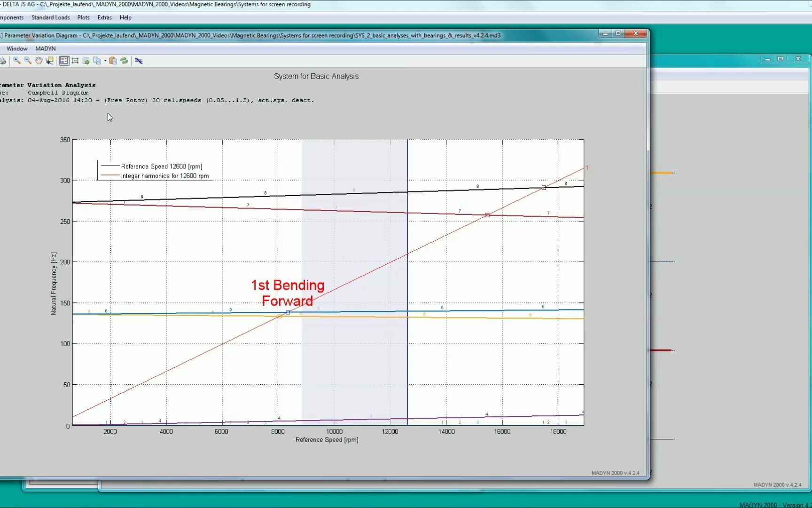The height and width of the screenshot is (508, 812).
Task: Maximize the background window behind the diagram
Action: pyautogui.click(x=781, y=59)
